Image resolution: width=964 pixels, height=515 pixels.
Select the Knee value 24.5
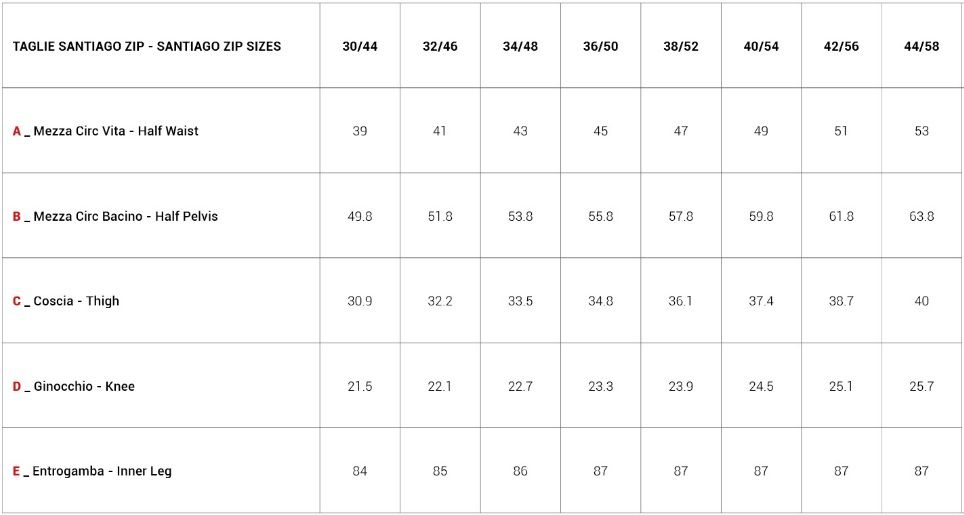[x=761, y=386]
